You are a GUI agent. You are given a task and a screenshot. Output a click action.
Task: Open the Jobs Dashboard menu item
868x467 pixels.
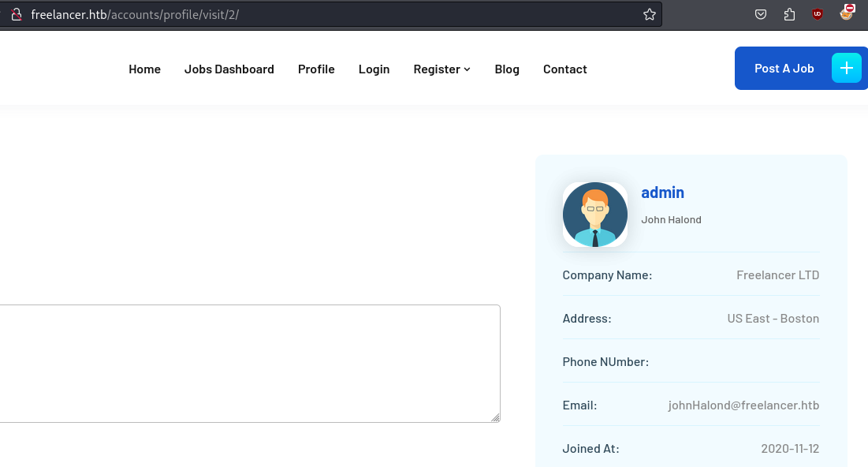point(229,69)
